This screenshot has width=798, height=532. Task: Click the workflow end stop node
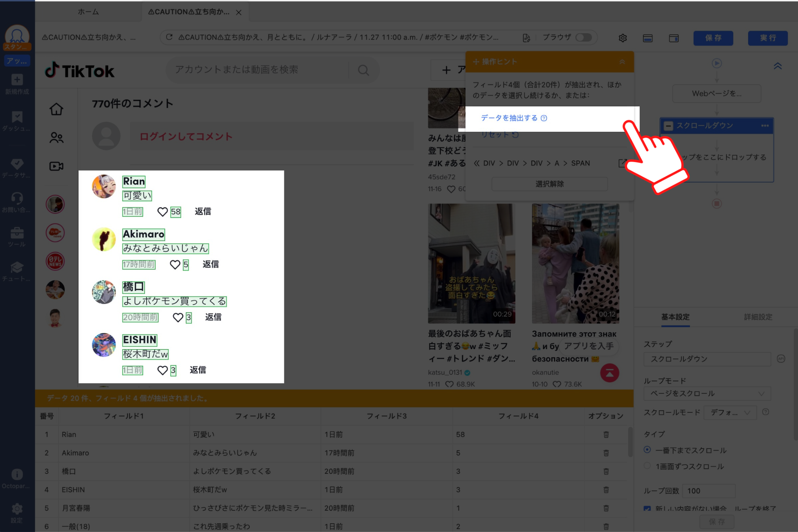click(717, 204)
